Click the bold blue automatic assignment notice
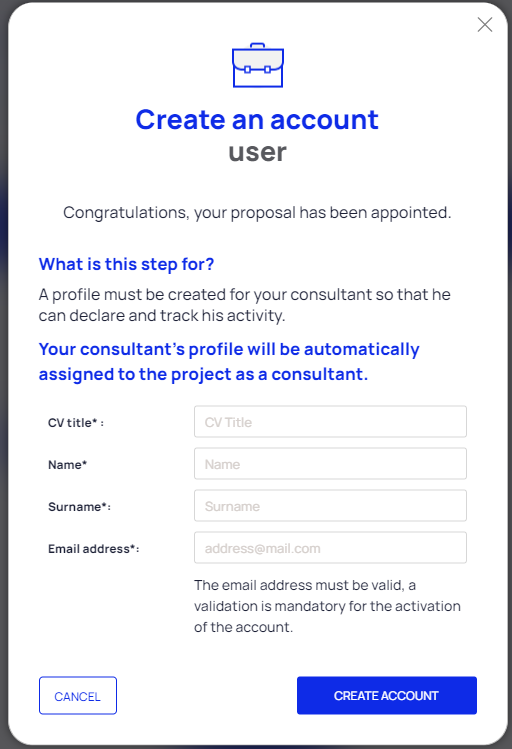 point(229,362)
